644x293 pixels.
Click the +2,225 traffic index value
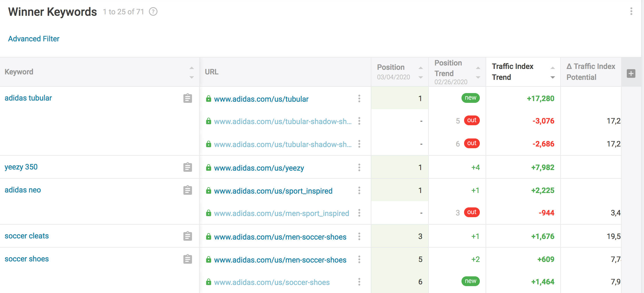(542, 190)
